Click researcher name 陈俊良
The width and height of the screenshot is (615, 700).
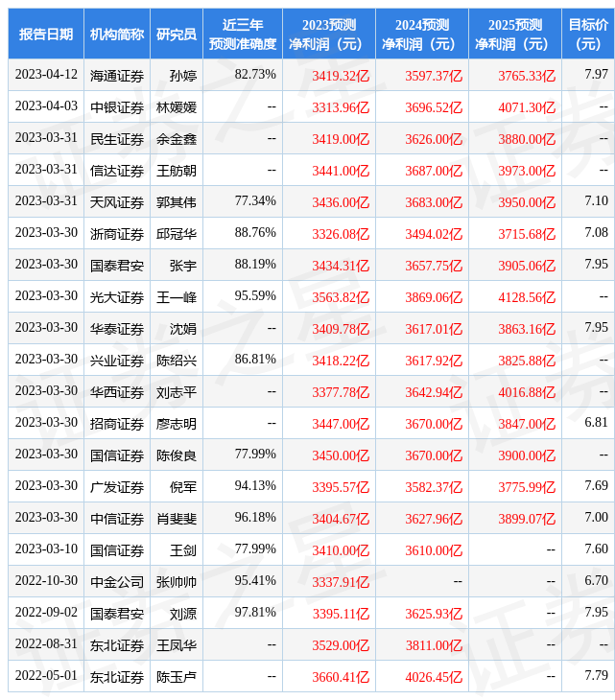point(177,455)
